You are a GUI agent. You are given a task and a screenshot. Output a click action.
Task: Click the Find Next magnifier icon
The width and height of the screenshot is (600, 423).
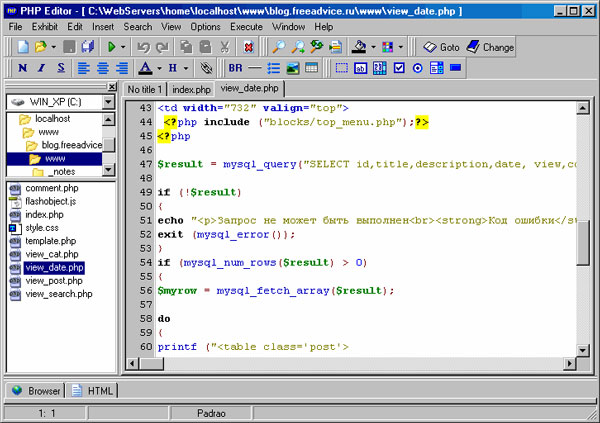coord(297,47)
